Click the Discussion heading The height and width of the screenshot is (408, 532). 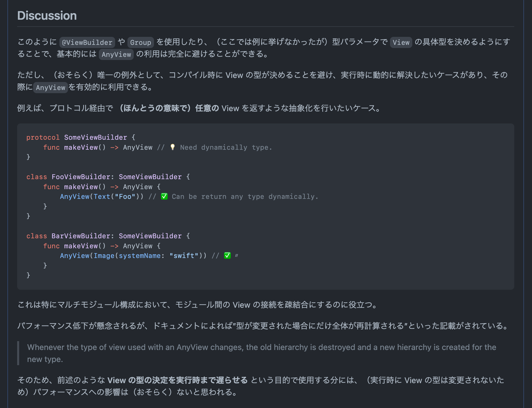(x=47, y=16)
